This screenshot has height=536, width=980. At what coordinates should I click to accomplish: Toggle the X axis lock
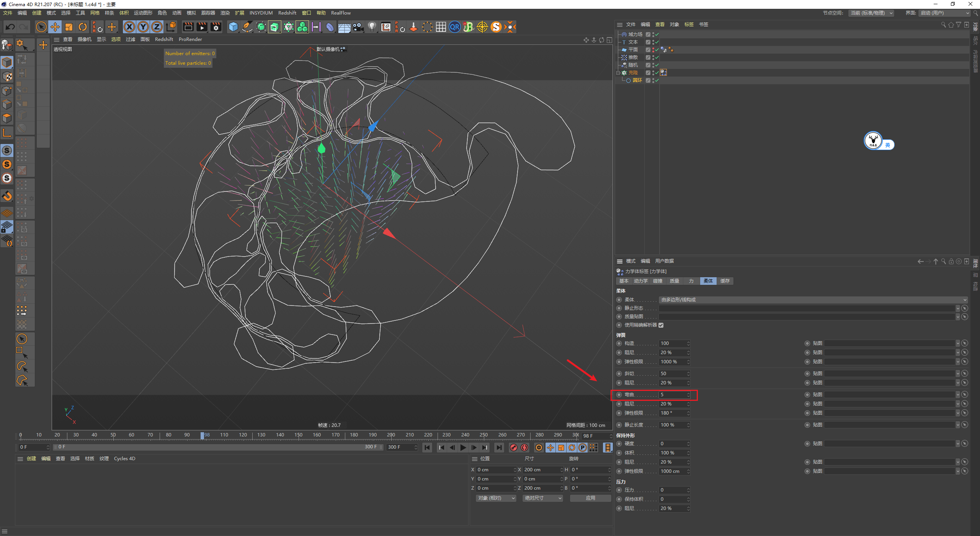129,27
